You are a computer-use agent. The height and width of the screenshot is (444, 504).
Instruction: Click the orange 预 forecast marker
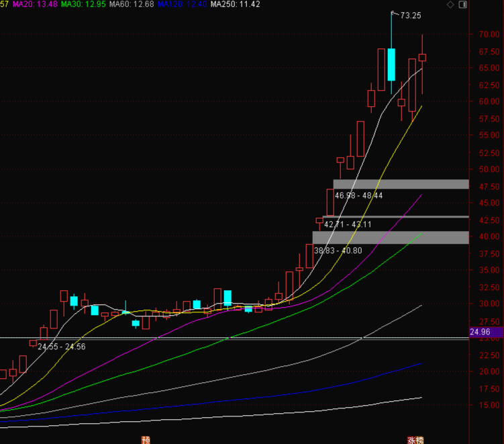(x=146, y=440)
